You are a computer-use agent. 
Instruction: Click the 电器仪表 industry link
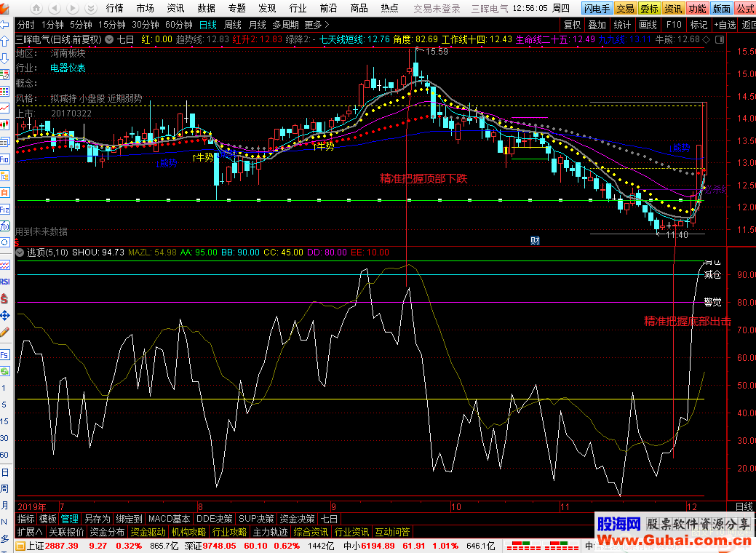[x=68, y=68]
